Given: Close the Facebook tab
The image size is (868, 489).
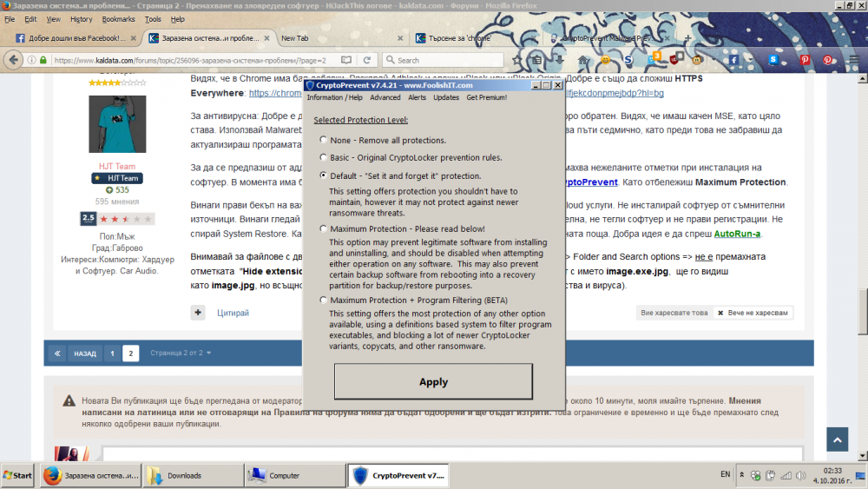Looking at the screenshot, I should click(133, 38).
